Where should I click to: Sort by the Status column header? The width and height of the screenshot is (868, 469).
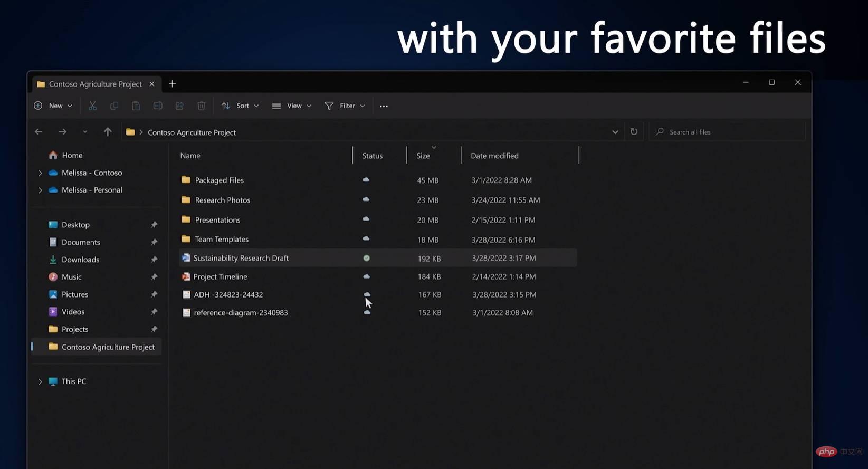[x=372, y=156]
